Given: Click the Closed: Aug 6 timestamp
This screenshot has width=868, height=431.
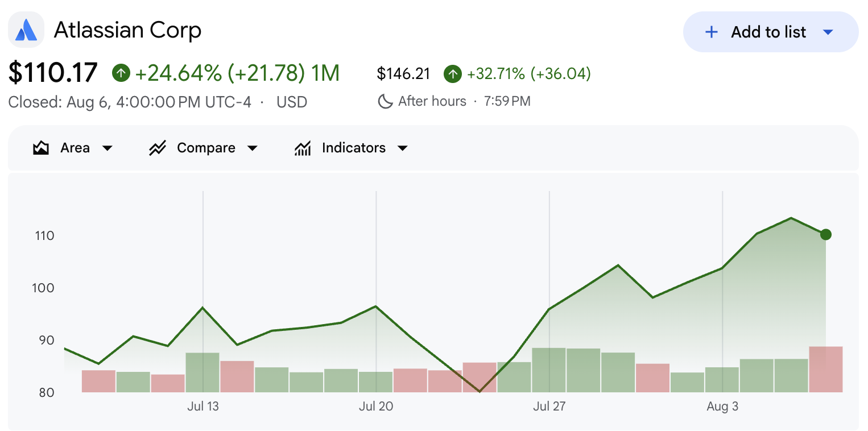Looking at the screenshot, I should (x=130, y=102).
